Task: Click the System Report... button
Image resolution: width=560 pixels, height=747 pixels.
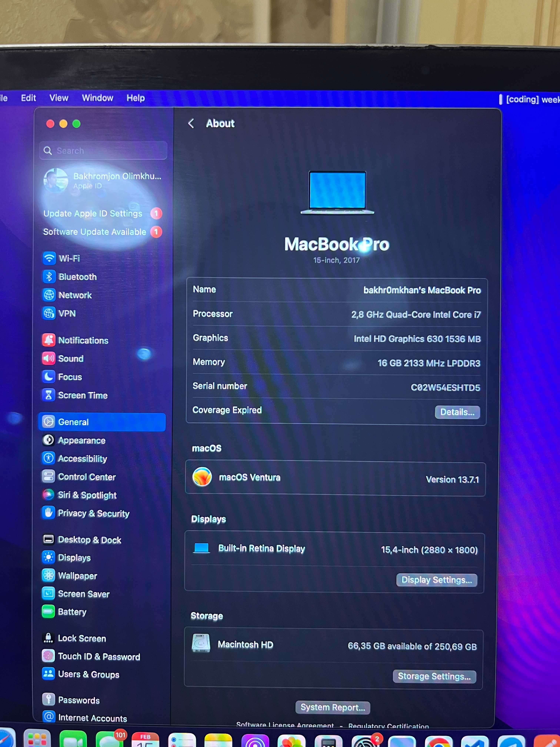Action: click(332, 707)
